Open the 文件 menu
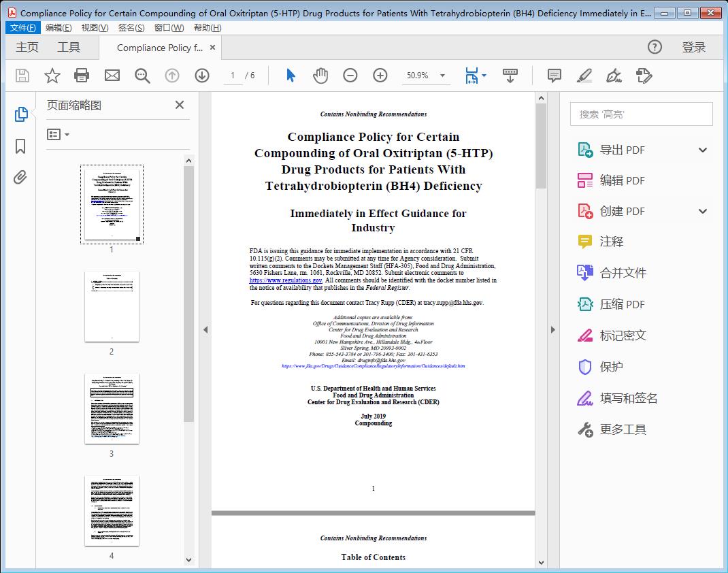Image resolution: width=728 pixels, height=573 pixels. click(x=22, y=27)
